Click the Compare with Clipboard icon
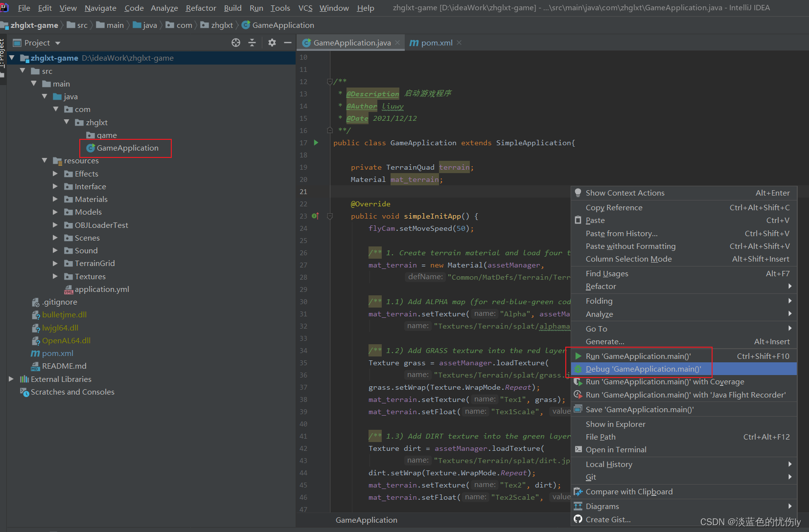809x532 pixels. point(578,491)
